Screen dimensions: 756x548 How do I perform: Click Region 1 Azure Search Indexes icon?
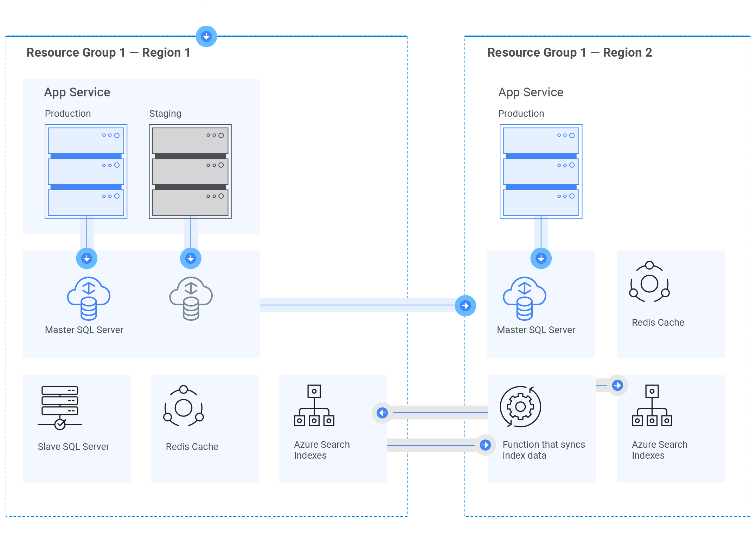coord(314,406)
